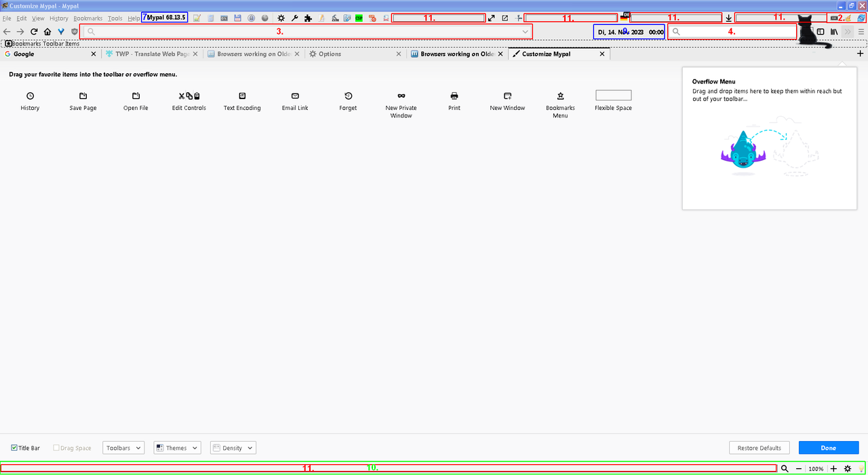Open the Toolbars dropdown
This screenshot has width=868, height=475.
click(123, 448)
